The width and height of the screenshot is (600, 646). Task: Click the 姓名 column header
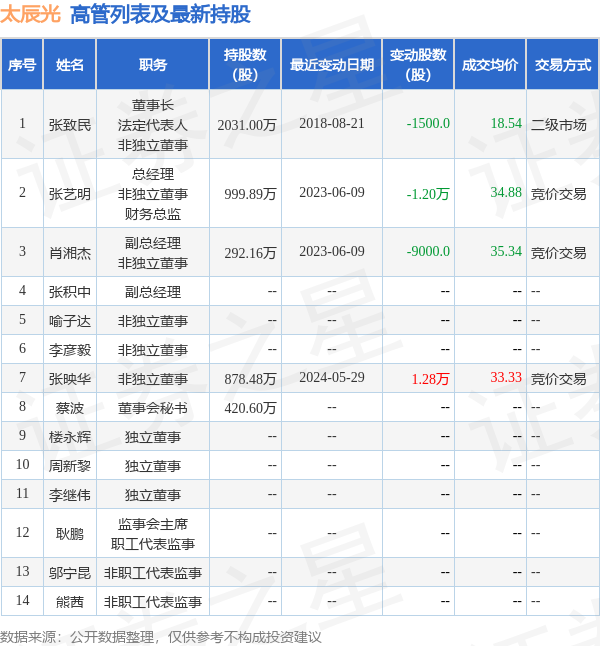pos(70,65)
